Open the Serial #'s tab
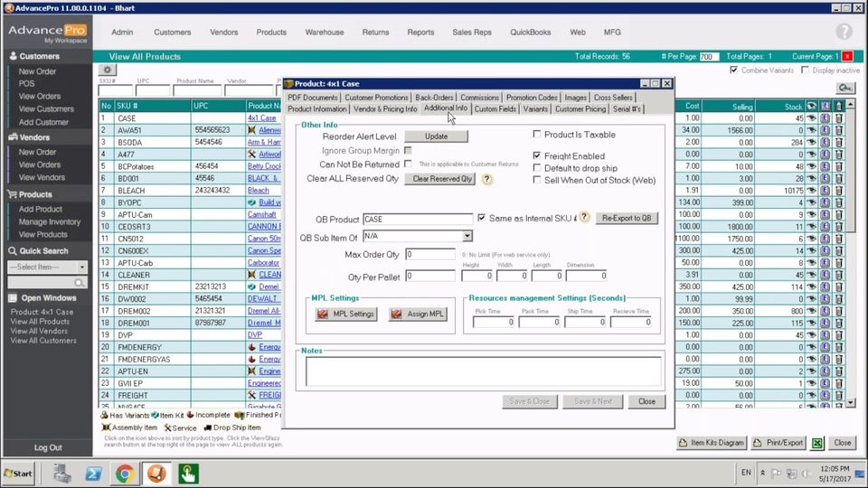 (x=627, y=109)
